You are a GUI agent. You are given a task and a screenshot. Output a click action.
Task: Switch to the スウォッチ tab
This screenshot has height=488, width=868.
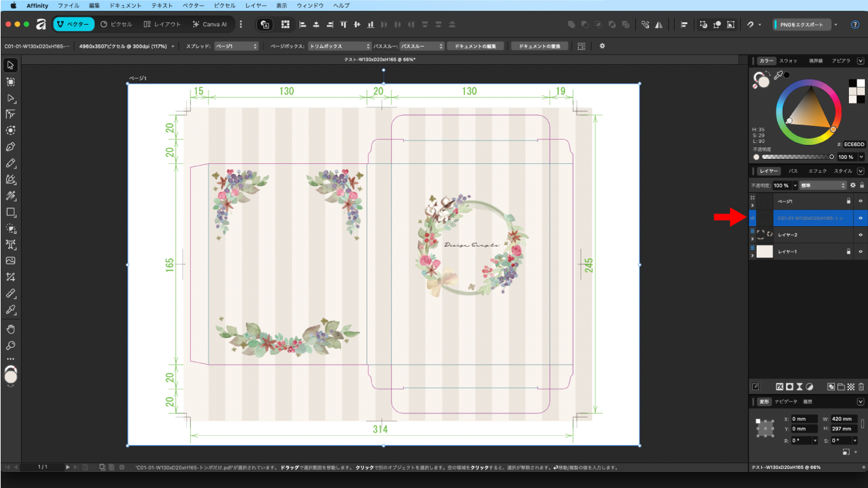789,61
